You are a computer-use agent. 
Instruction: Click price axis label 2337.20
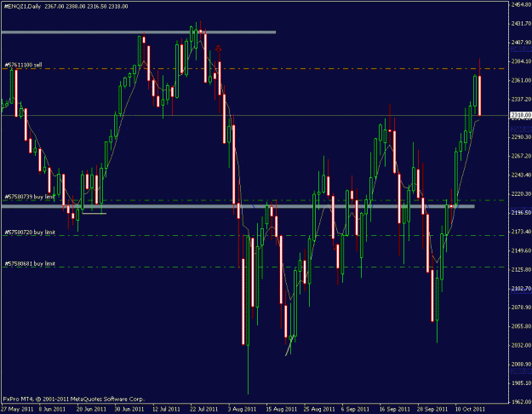click(x=521, y=99)
